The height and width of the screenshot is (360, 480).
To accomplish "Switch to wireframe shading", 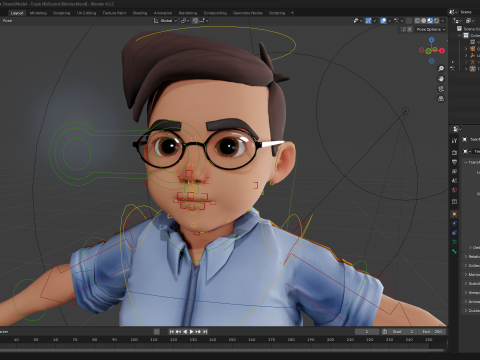I will coord(417,21).
